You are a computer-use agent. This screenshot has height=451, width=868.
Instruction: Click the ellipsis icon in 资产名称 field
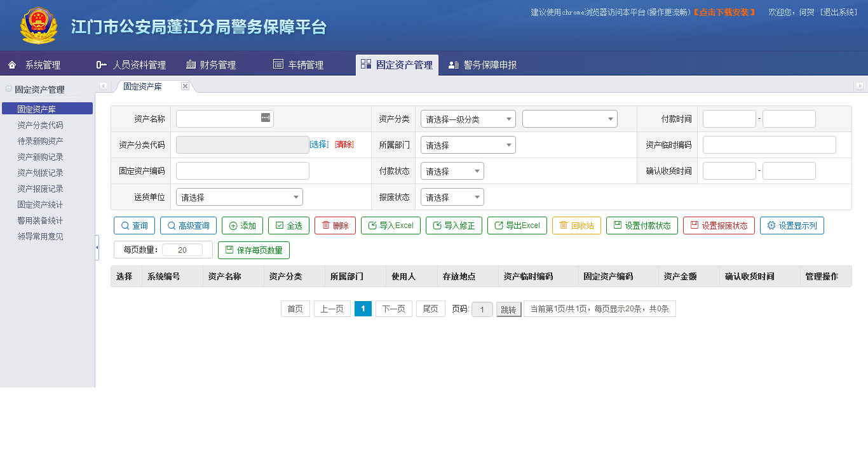[x=266, y=118]
